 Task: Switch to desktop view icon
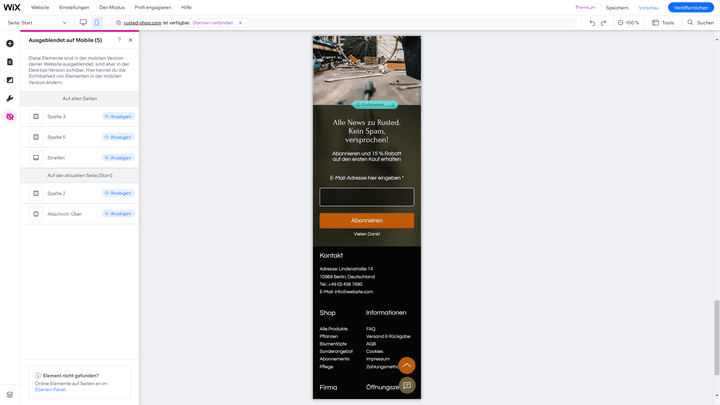pos(83,22)
